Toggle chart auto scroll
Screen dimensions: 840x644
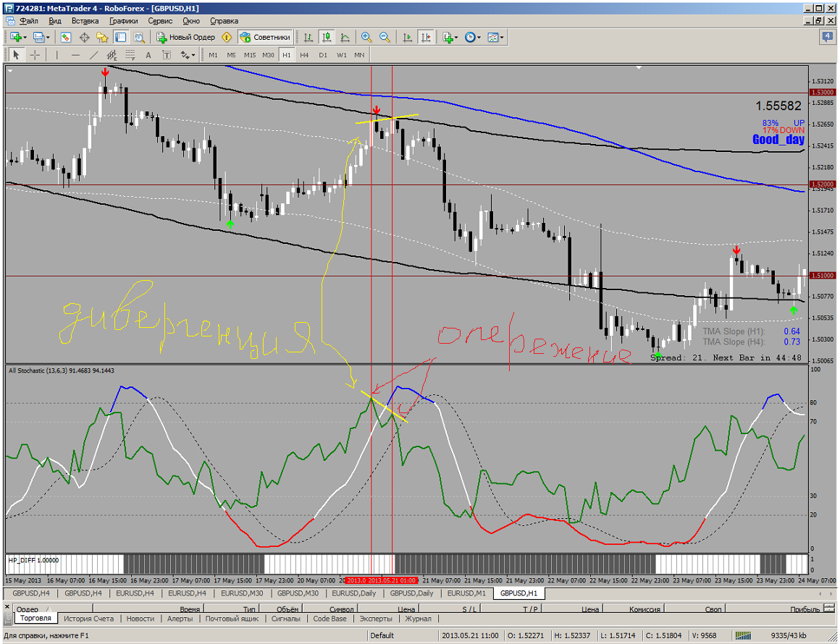(x=408, y=37)
